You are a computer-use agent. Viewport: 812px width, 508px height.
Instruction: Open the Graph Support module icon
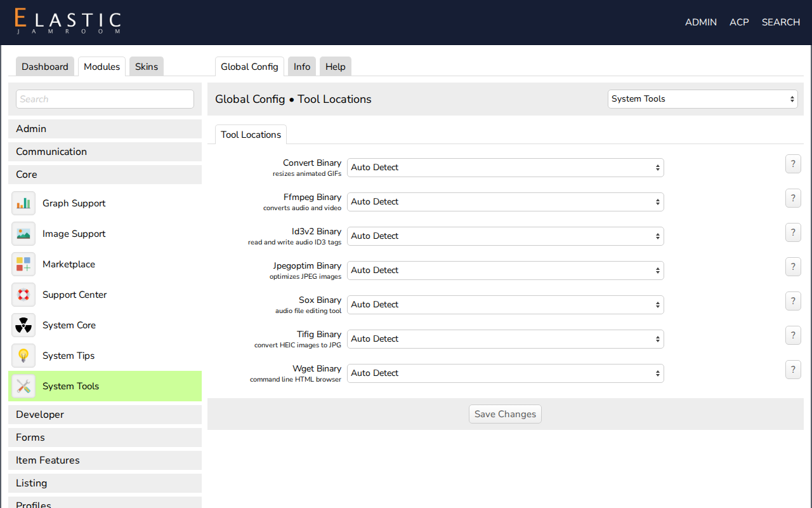23,203
